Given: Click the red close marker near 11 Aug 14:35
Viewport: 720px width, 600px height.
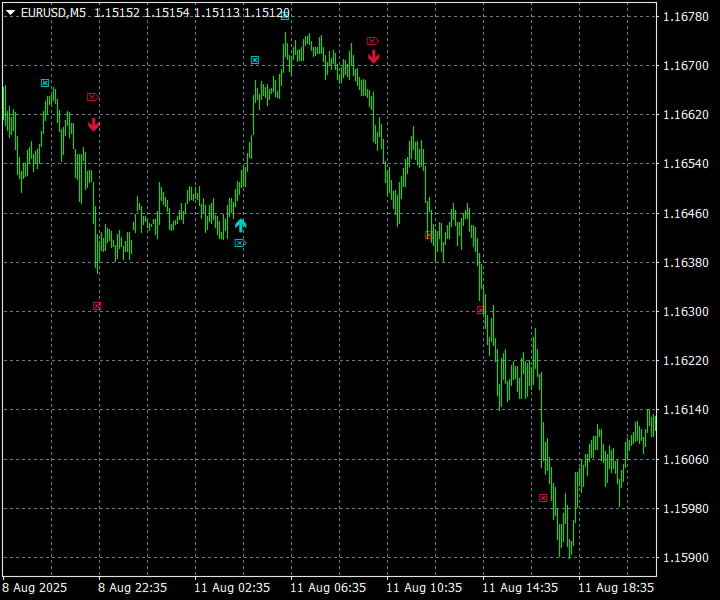Looking at the screenshot, I should pos(481,310).
